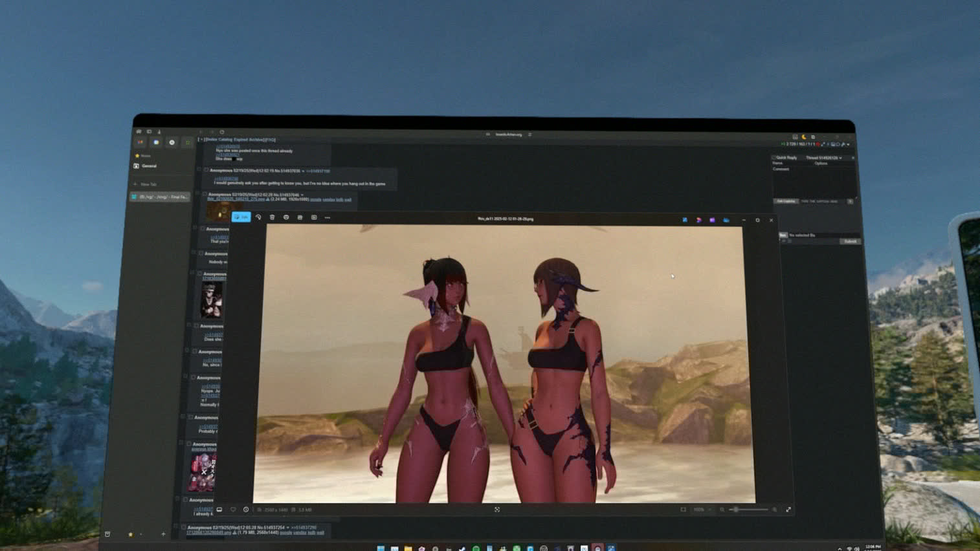This screenshot has width=980, height=551.
Task: Open the 100% zoom level dropdown
Action: coord(702,510)
